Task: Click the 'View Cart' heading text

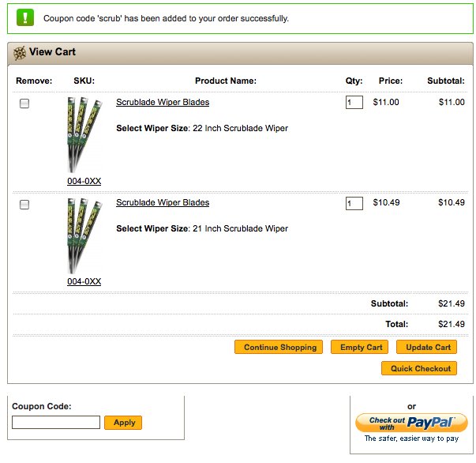Action: (x=52, y=52)
